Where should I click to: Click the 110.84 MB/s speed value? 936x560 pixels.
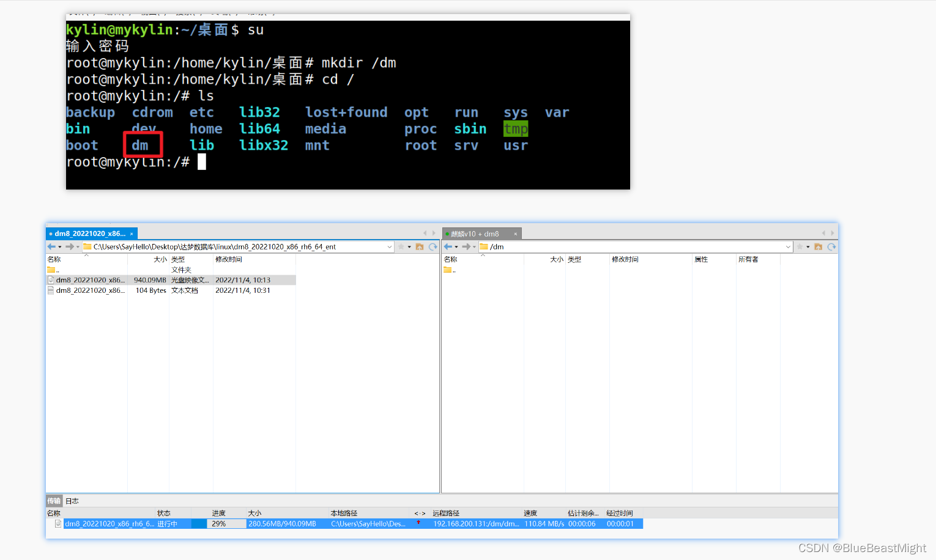click(544, 524)
